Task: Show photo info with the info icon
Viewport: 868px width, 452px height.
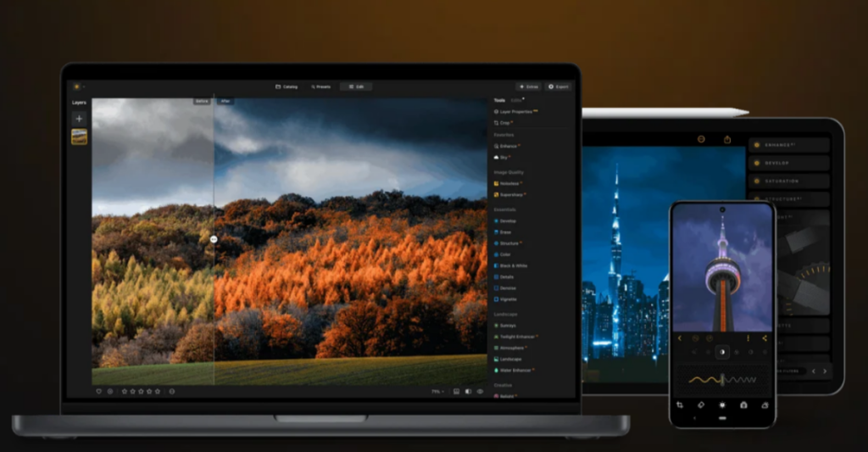Action: (x=172, y=391)
